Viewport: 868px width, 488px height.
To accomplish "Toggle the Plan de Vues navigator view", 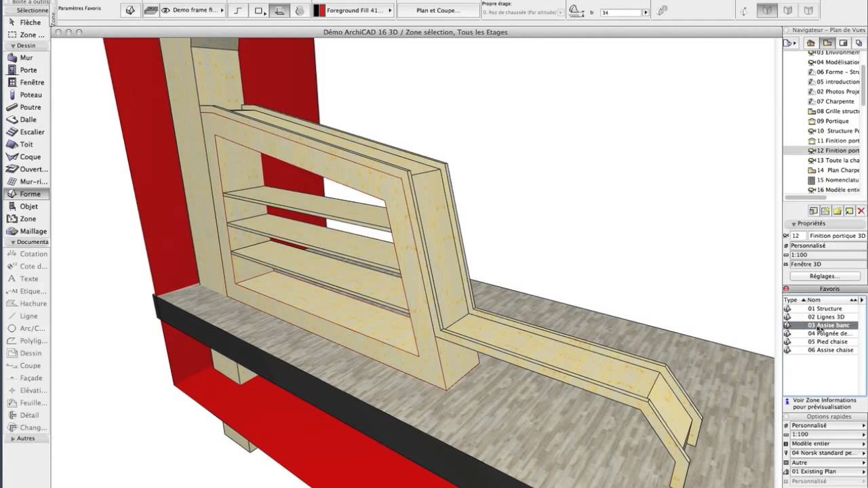I will (827, 43).
